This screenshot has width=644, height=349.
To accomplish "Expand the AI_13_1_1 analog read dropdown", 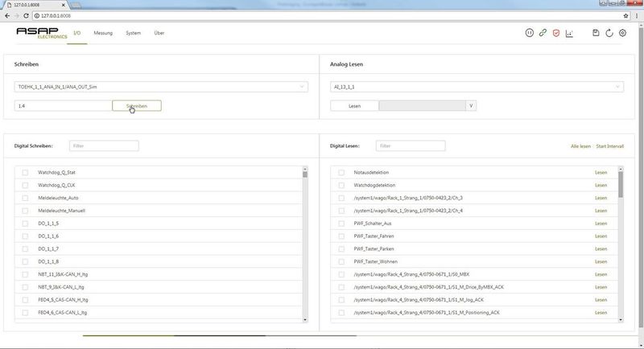I will [x=477, y=87].
